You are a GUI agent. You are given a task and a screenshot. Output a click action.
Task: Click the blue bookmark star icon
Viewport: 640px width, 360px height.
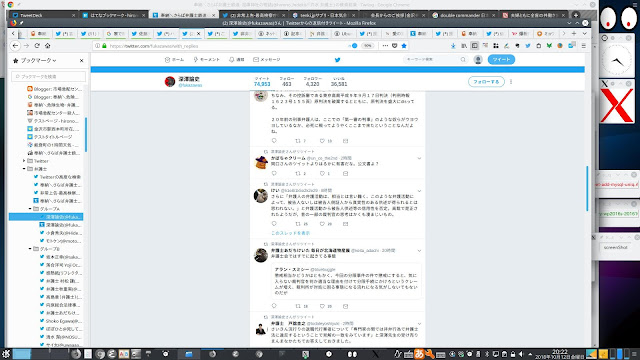pos(404,46)
